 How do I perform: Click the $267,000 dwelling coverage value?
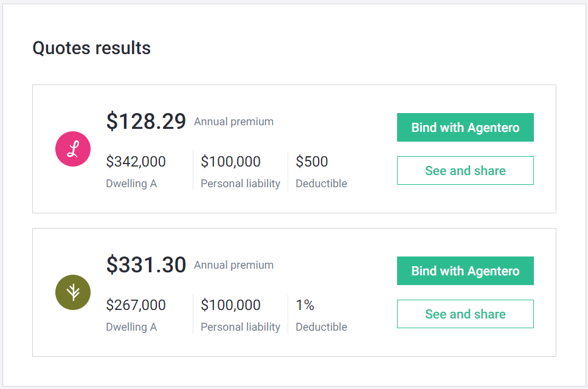click(x=136, y=305)
